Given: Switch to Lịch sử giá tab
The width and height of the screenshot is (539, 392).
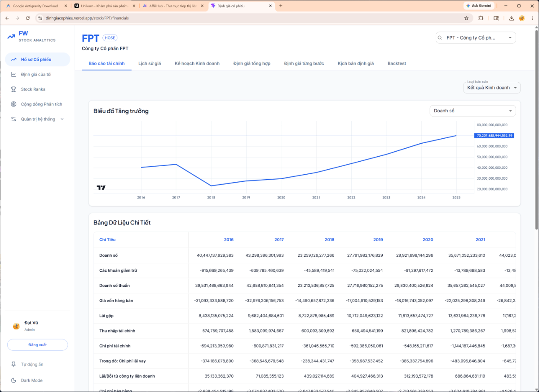Looking at the screenshot, I should click(150, 63).
